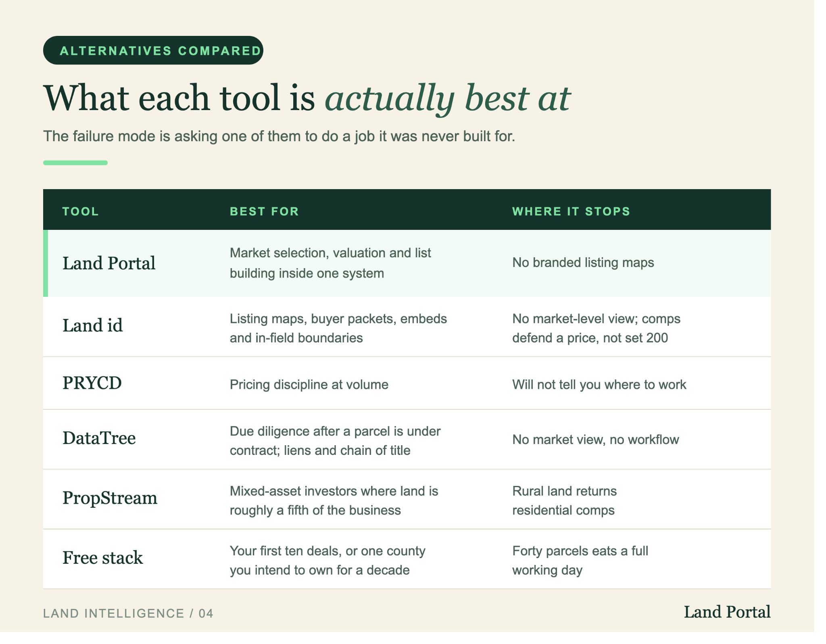Click the Land Portal row name
Screen dimensions: 826x644
[x=109, y=263]
